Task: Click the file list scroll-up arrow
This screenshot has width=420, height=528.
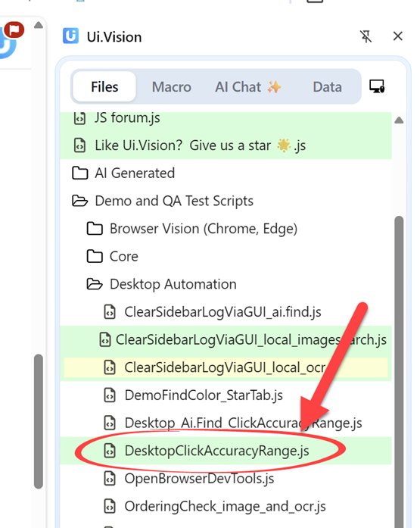Action: 399,120
